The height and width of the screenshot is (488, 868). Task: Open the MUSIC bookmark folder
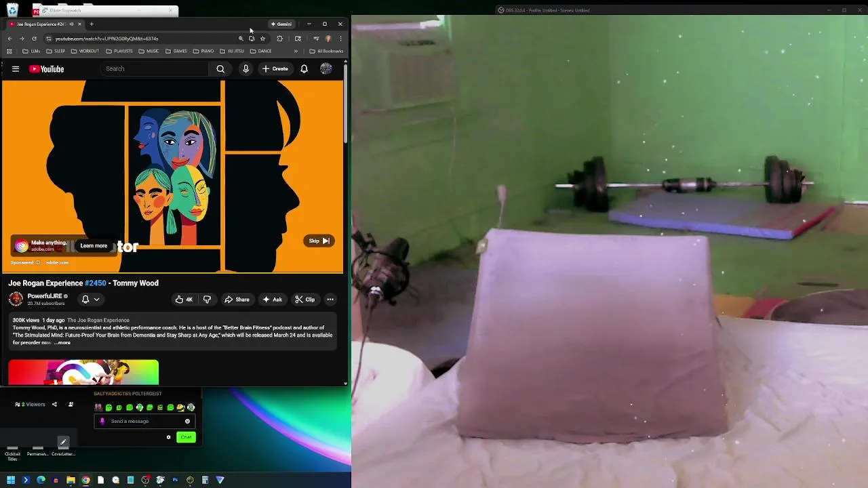(149, 51)
